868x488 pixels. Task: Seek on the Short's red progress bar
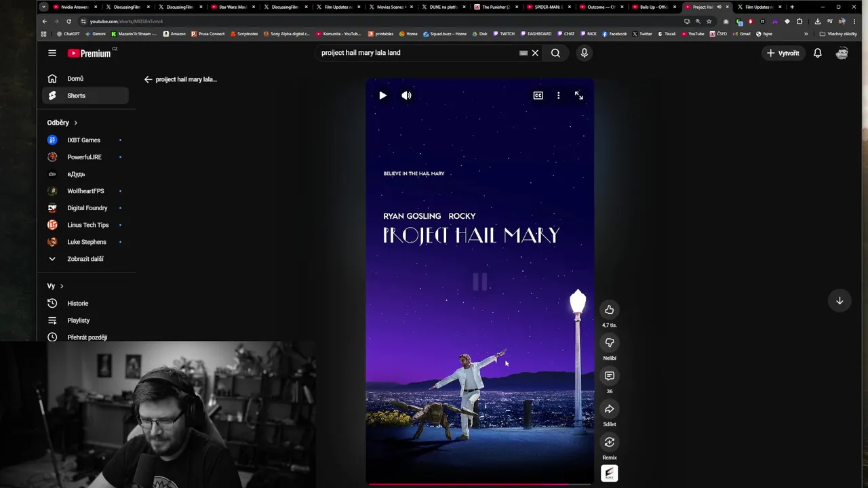coord(479,484)
